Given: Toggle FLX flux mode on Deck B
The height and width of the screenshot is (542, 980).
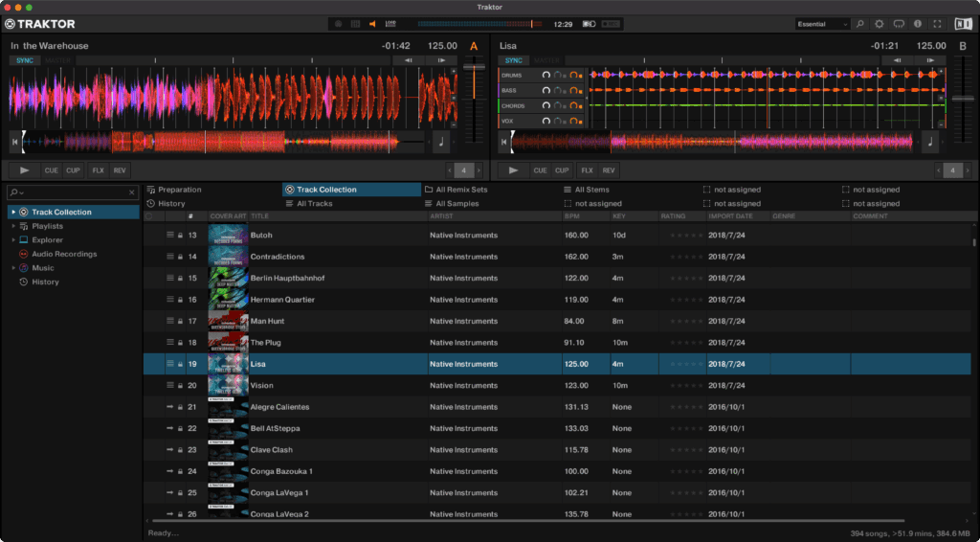Looking at the screenshot, I should (x=587, y=170).
